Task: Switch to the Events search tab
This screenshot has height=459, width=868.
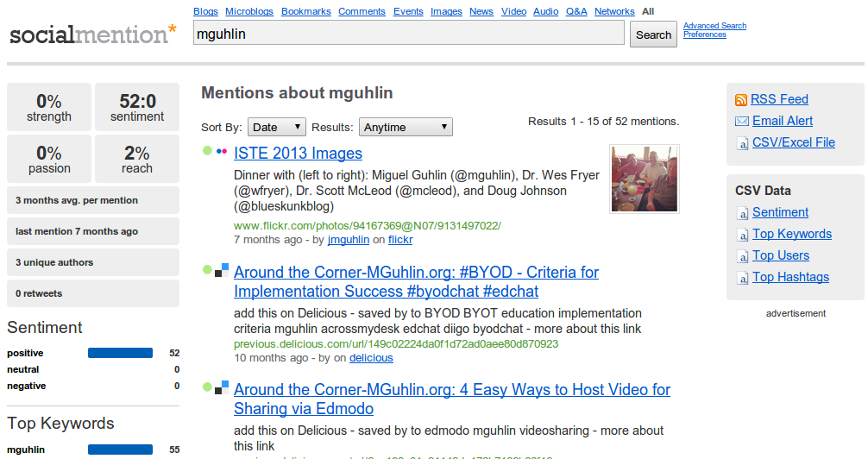Action: [x=408, y=11]
